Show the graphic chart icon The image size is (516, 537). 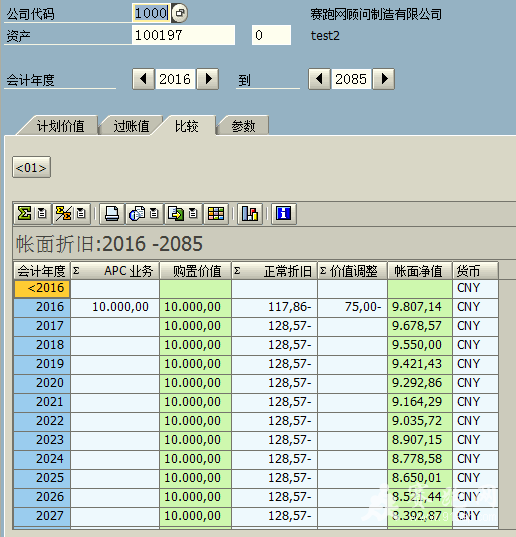click(250, 214)
